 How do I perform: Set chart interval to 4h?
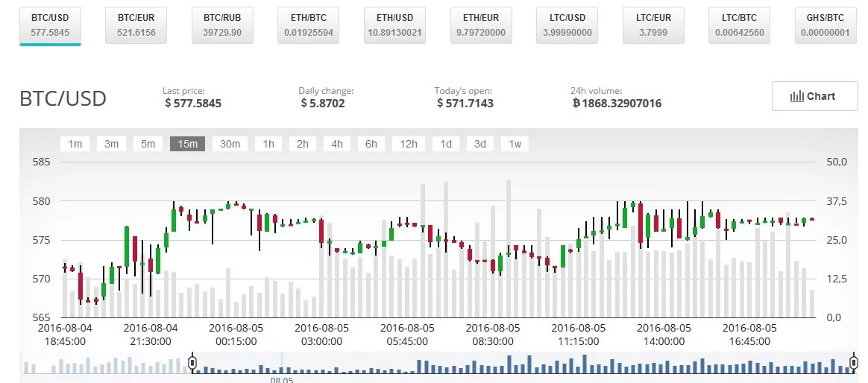(336, 144)
